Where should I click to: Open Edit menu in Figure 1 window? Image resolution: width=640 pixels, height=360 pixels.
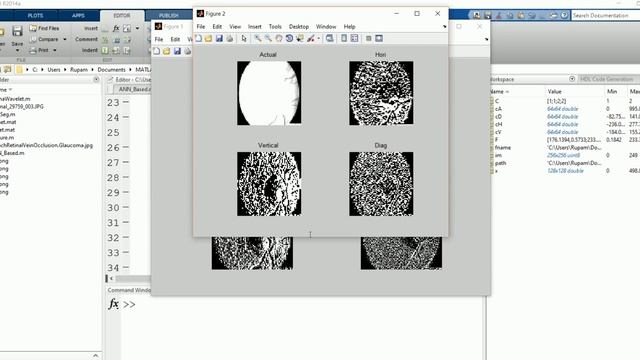pyautogui.click(x=175, y=39)
